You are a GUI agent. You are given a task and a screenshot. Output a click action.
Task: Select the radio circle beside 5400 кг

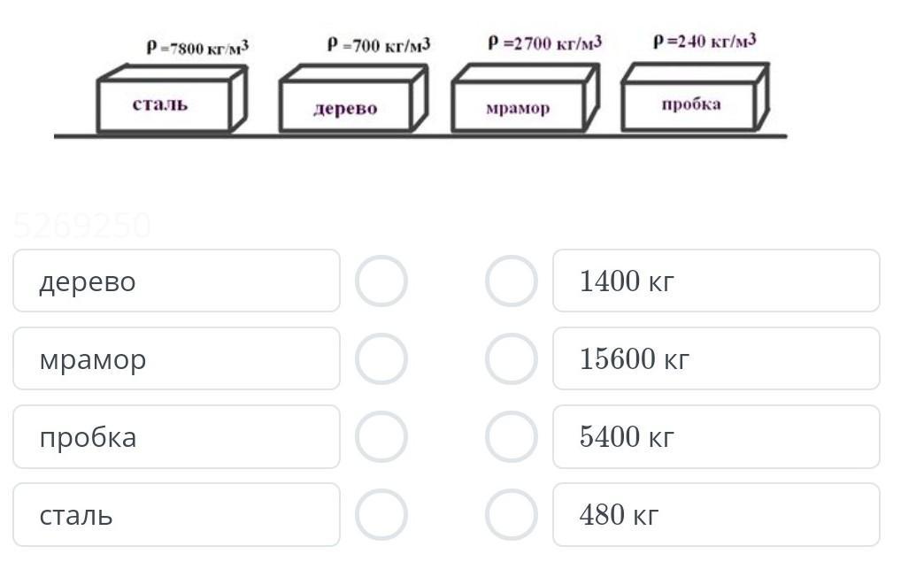tap(512, 436)
